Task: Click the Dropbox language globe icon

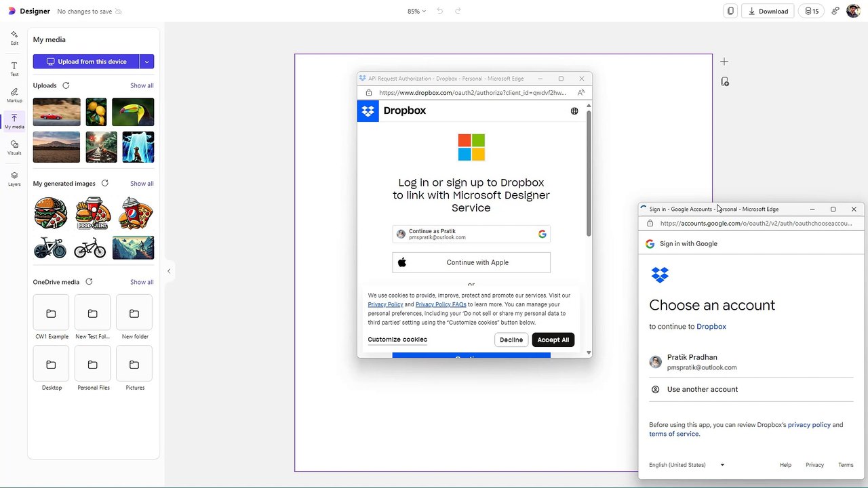Action: point(574,111)
